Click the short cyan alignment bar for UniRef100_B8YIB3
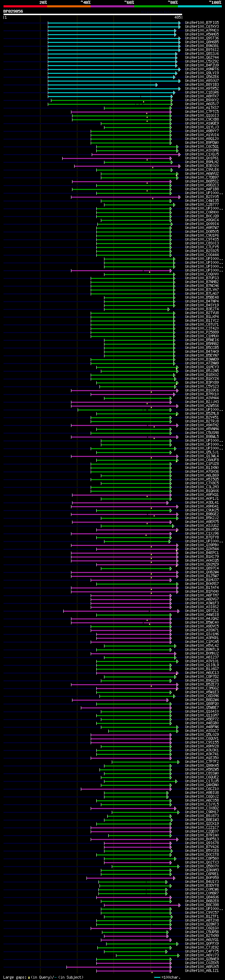Image resolution: width=225 pixels, height=980 pixels. tap(103, 85)
